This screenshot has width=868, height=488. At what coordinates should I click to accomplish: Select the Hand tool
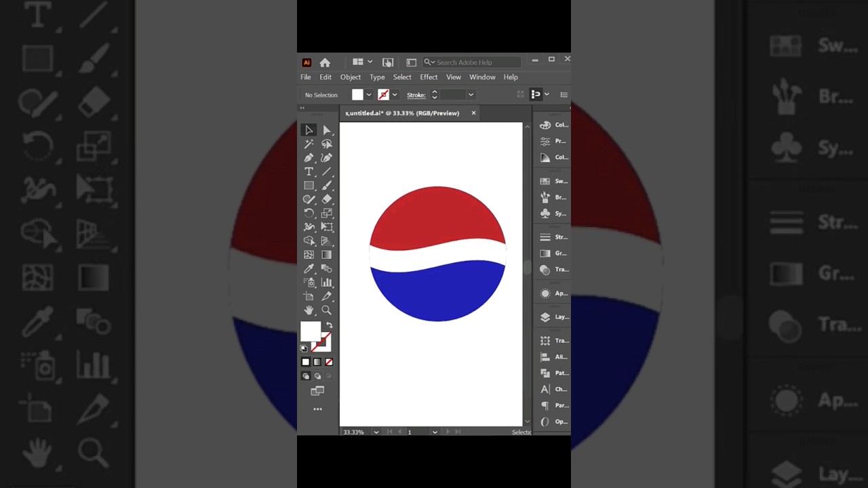coord(309,310)
